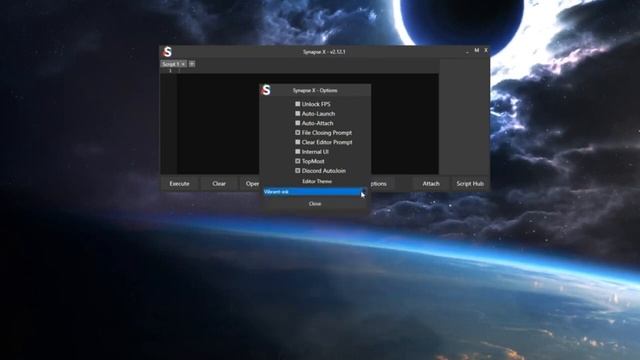Close the Script 1 tab
Screen dimensions: 640x360
point(183,64)
